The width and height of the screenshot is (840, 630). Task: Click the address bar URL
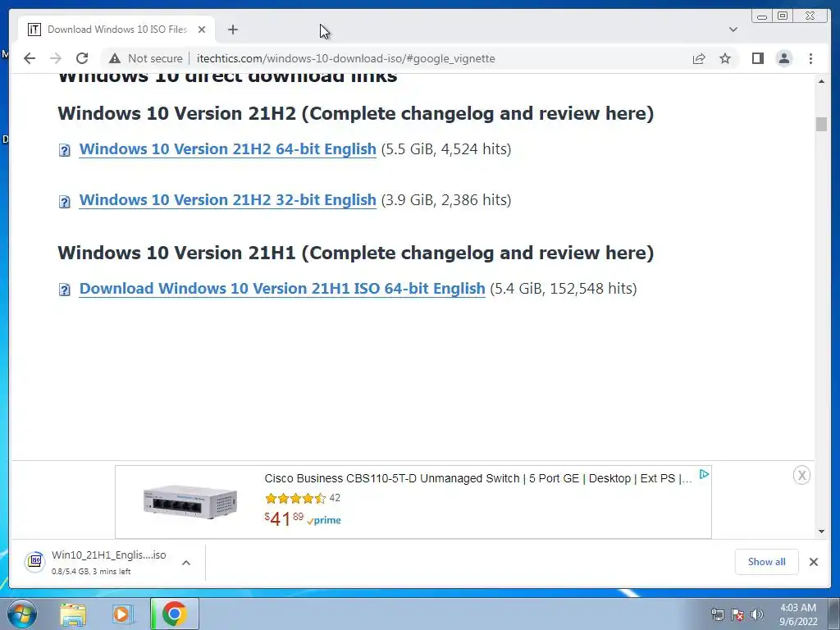tap(345, 58)
